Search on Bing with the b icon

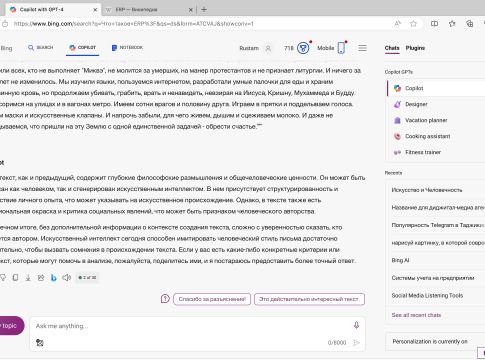point(54,277)
